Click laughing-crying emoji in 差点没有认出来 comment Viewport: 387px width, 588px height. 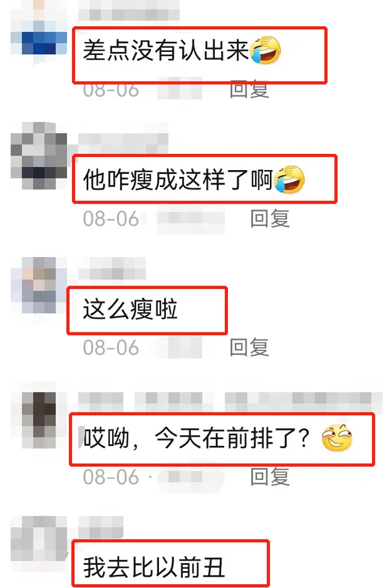click(266, 50)
